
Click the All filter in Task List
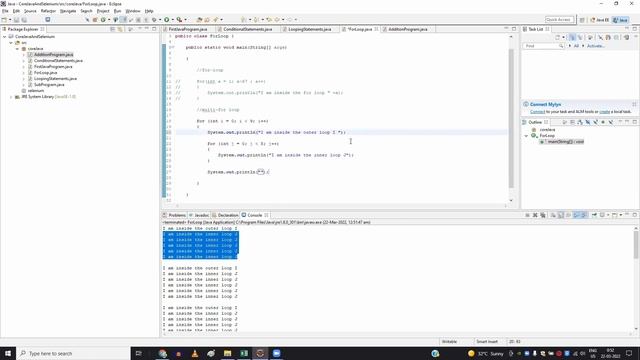[x=576, y=46]
